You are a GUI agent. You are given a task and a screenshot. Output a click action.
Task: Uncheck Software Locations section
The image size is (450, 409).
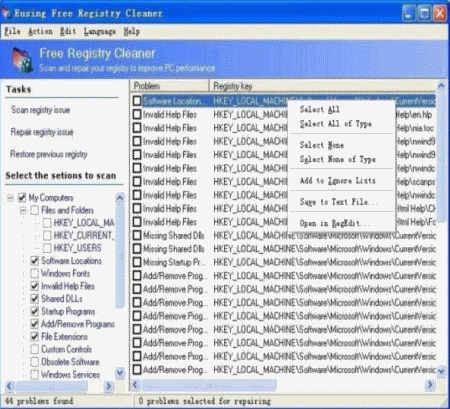(x=34, y=261)
